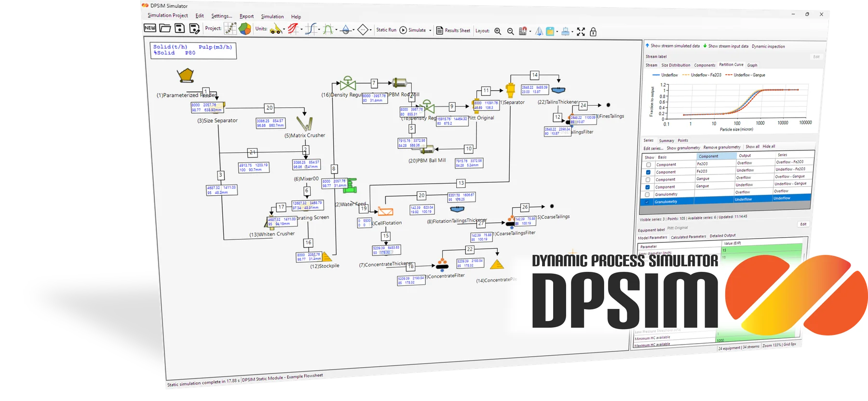This screenshot has height=401, width=868.
Task: Click the red curves Units icon
Action: 293,29
